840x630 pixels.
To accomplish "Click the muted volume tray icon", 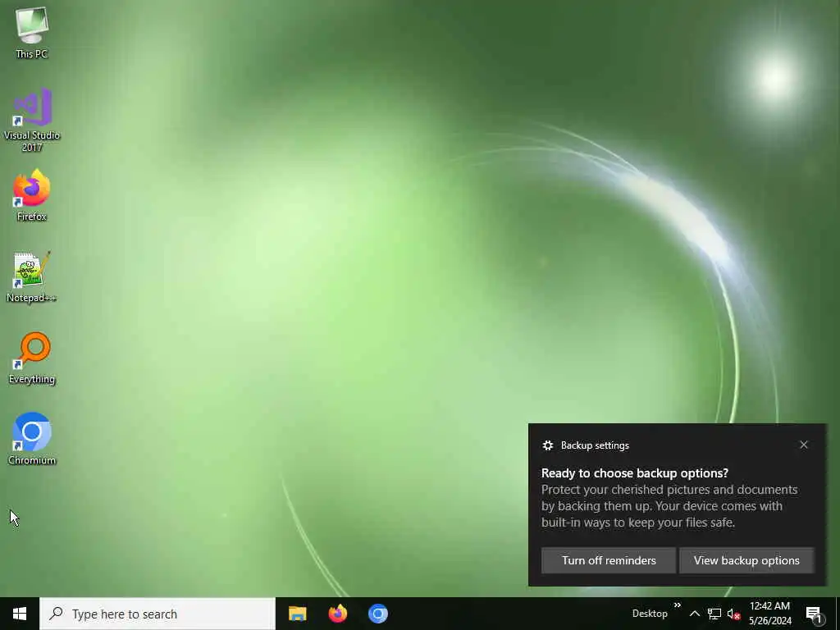I will tap(734, 614).
